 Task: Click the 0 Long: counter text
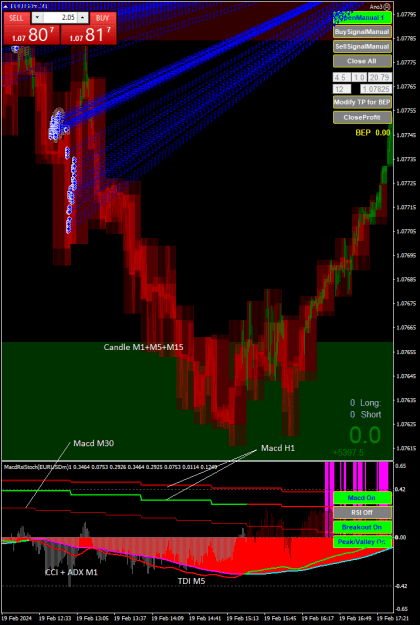365,403
